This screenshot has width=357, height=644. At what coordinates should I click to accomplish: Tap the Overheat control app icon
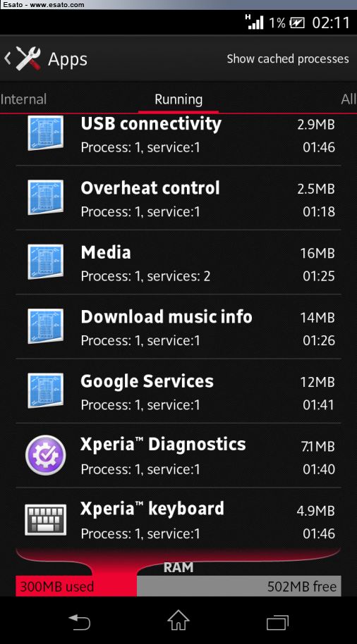click(x=45, y=197)
